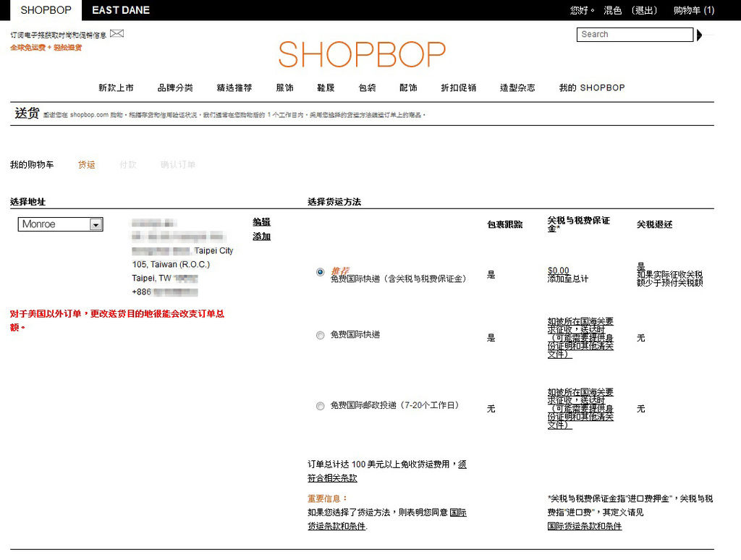Go to 货运 checkout step
This screenshot has height=560, width=741.
tap(87, 164)
